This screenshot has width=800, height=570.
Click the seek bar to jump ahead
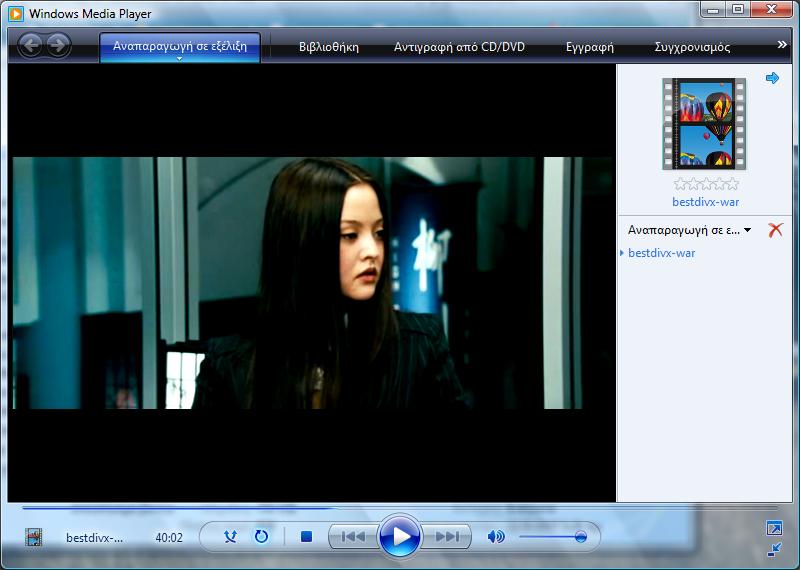point(400,508)
